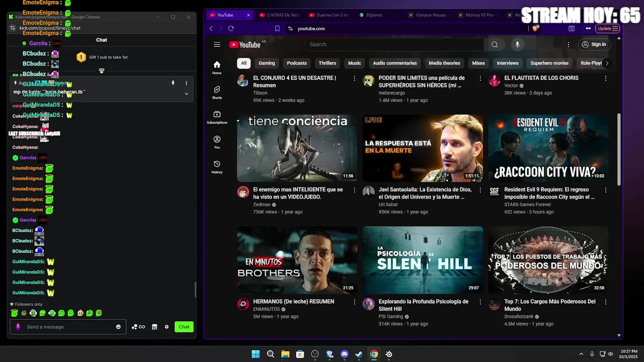Open options for El Flautista de los Choris
The image size is (644, 362).
606,78
